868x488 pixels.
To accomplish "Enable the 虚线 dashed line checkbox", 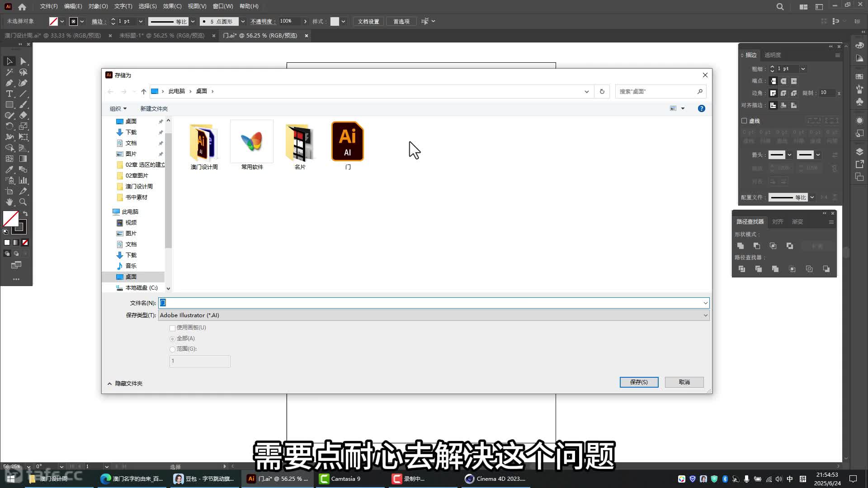I will point(744,121).
